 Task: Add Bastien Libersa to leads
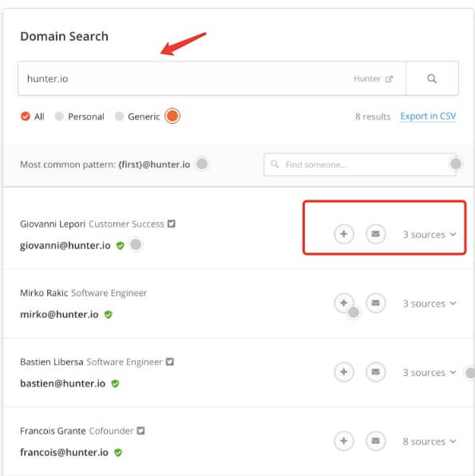[x=344, y=372]
